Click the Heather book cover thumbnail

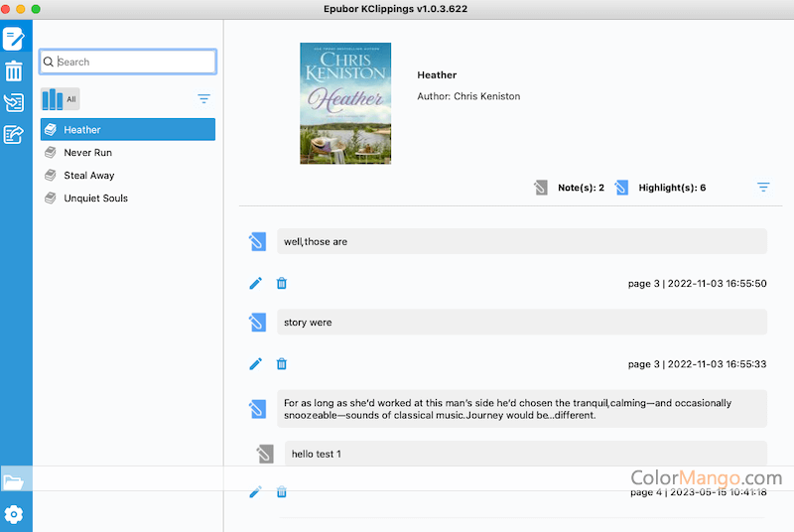click(345, 103)
